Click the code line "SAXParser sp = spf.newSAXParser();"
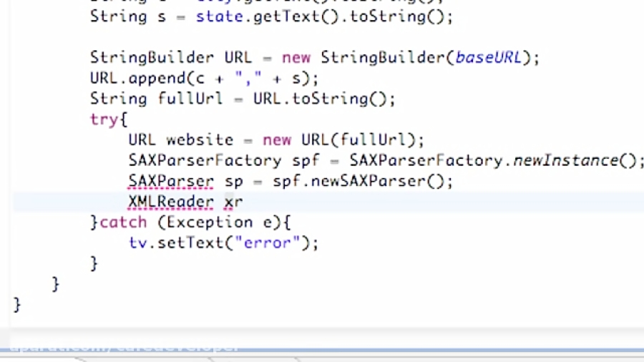The image size is (644, 362). coord(291,181)
